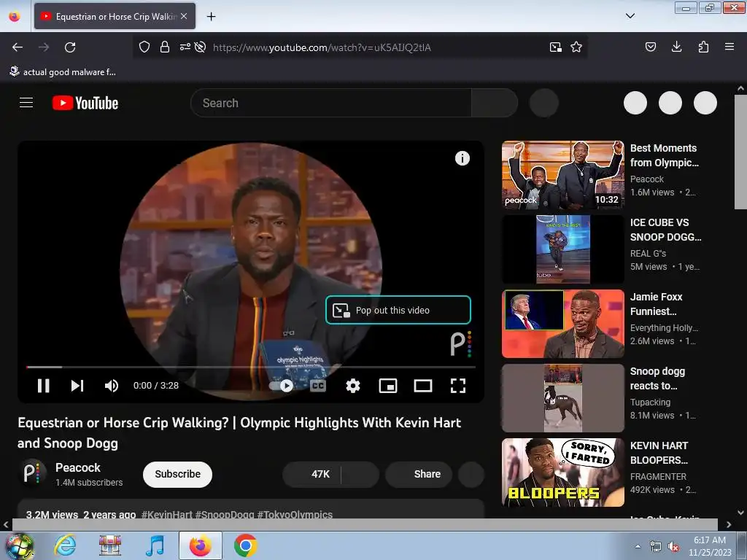This screenshot has height=560, width=747.
Task: Go to YouTube home via logo
Action: (x=85, y=103)
